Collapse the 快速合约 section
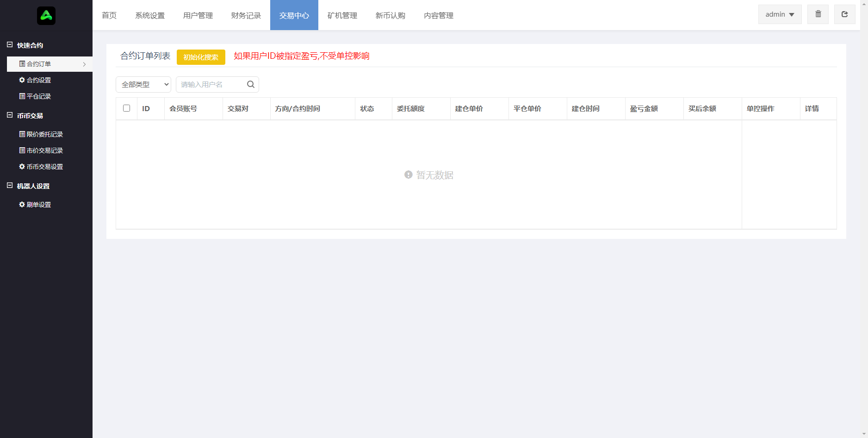 (x=9, y=44)
